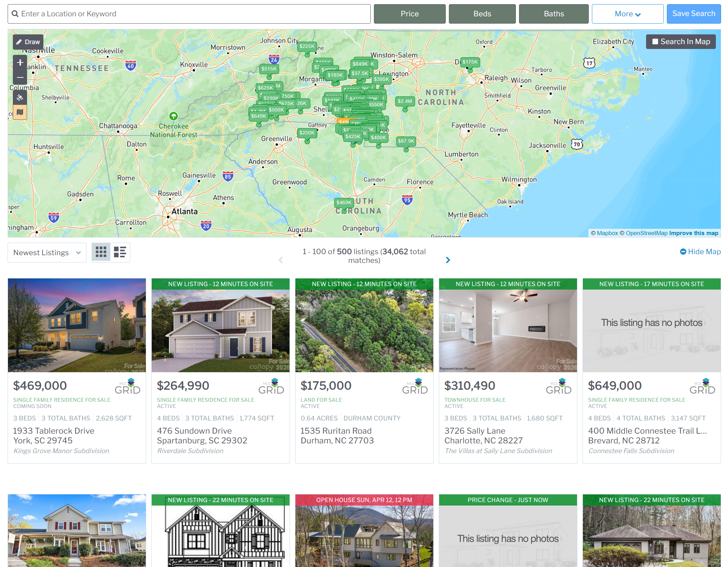The height and width of the screenshot is (567, 728).
Task: Zoom in the map with plus button
Action: (x=20, y=62)
